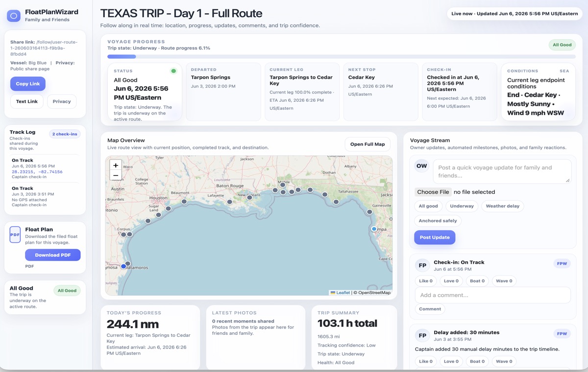React Boat on the Check-in post

point(477,281)
